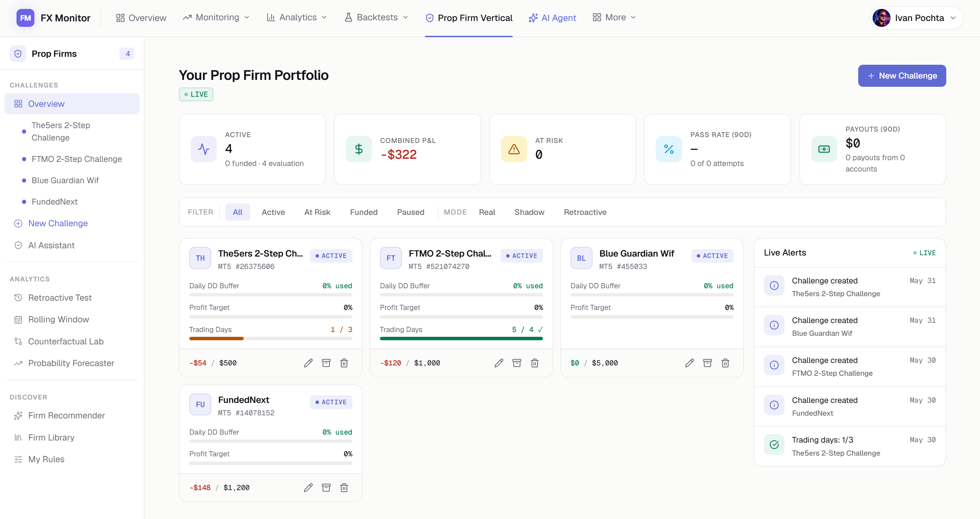Open Firm Library in sidebar

72,437
